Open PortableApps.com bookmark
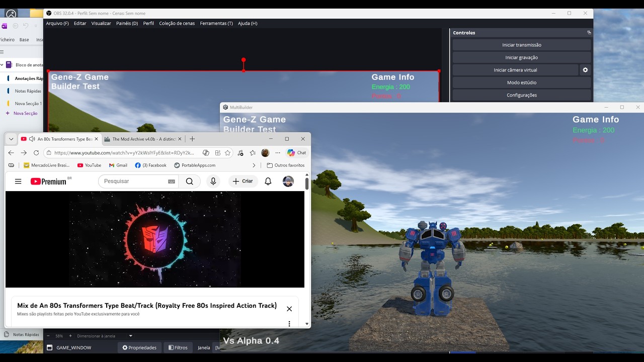The width and height of the screenshot is (644, 362). click(x=195, y=165)
